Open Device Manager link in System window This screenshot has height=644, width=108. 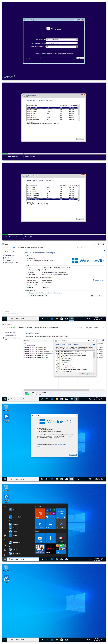[x=9, y=255]
